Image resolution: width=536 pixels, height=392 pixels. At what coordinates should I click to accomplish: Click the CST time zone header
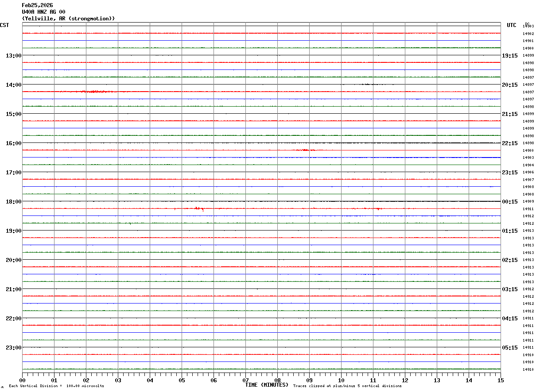click(x=4, y=25)
